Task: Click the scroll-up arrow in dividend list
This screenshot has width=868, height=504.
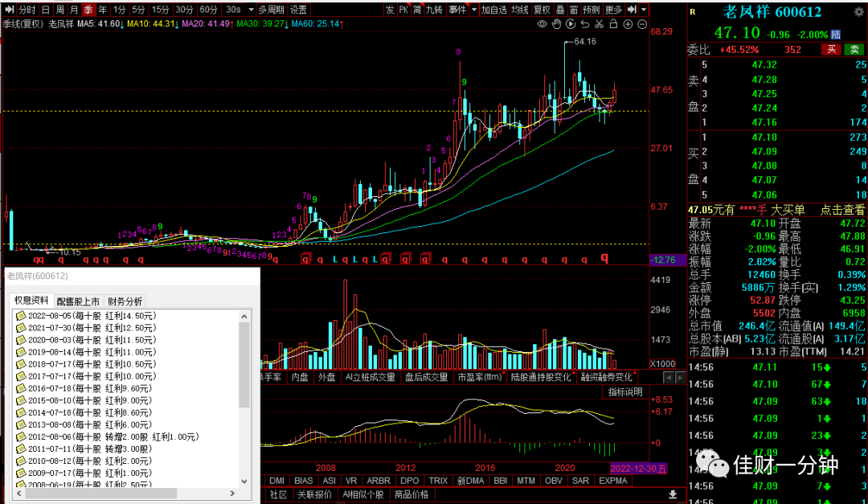Action: 244,316
